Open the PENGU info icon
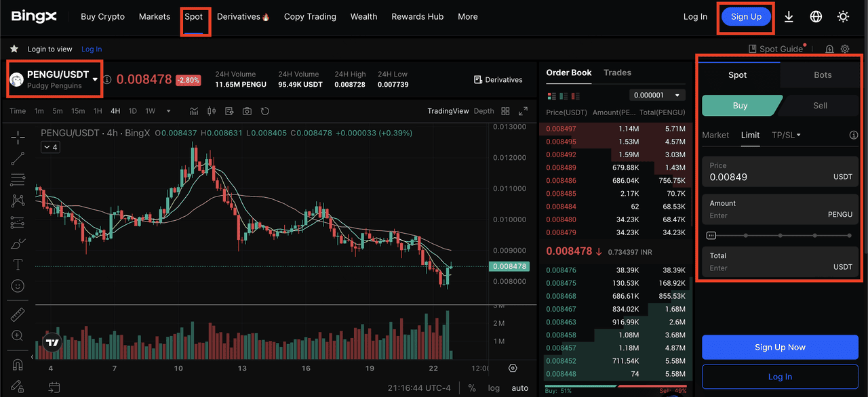 coord(107,80)
